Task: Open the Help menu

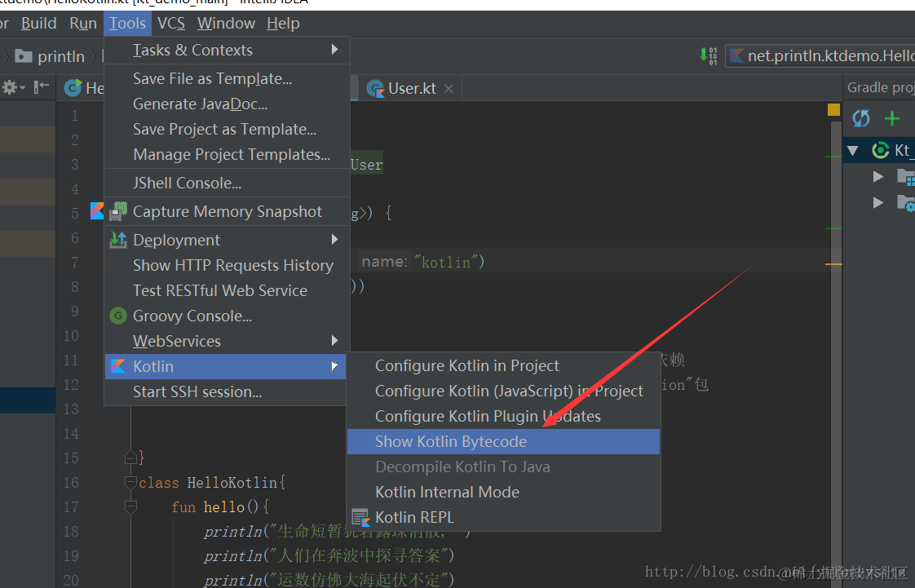Action: (x=283, y=24)
